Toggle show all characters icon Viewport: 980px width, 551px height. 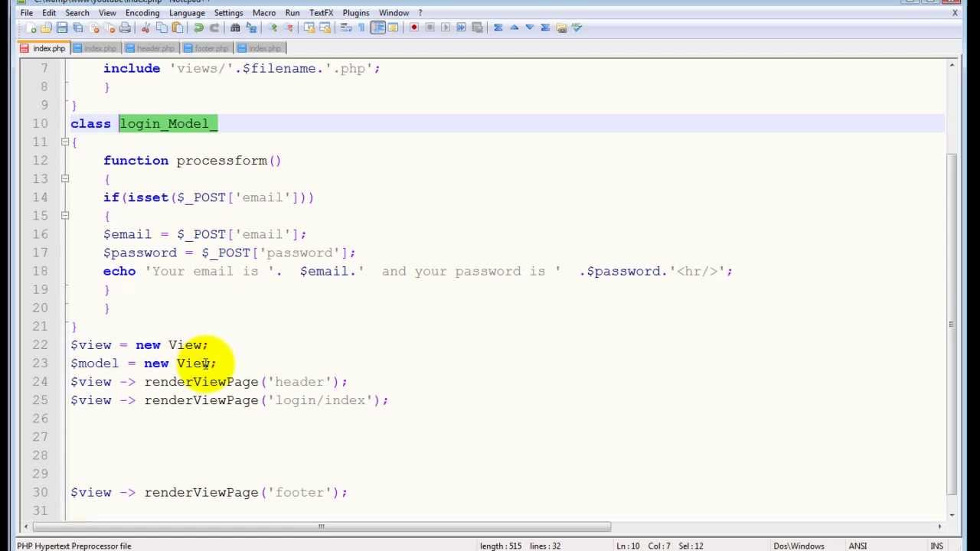(361, 28)
